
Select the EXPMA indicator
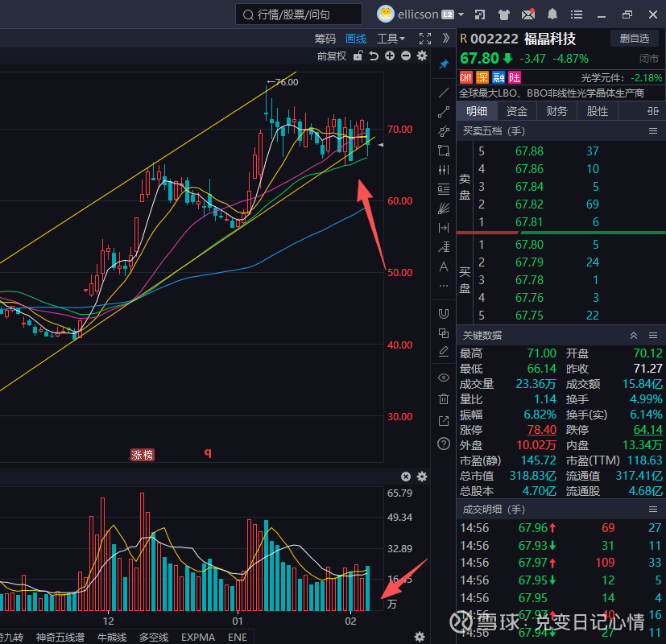198,637
